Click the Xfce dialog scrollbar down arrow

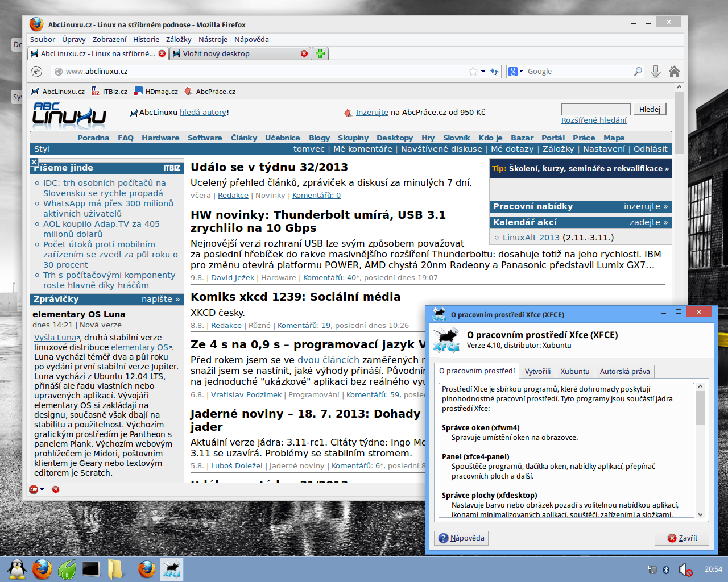pyautogui.click(x=700, y=514)
